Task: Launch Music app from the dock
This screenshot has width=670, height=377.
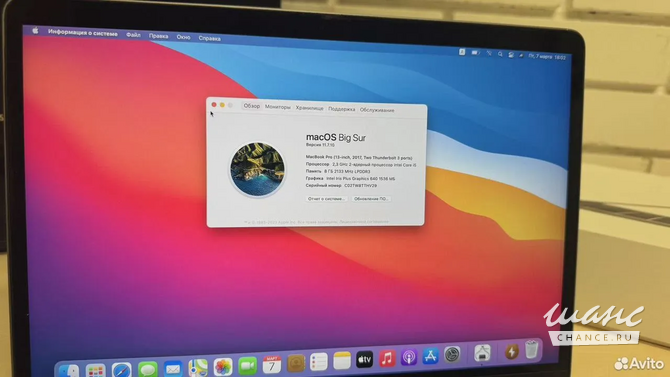Action: [x=387, y=358]
